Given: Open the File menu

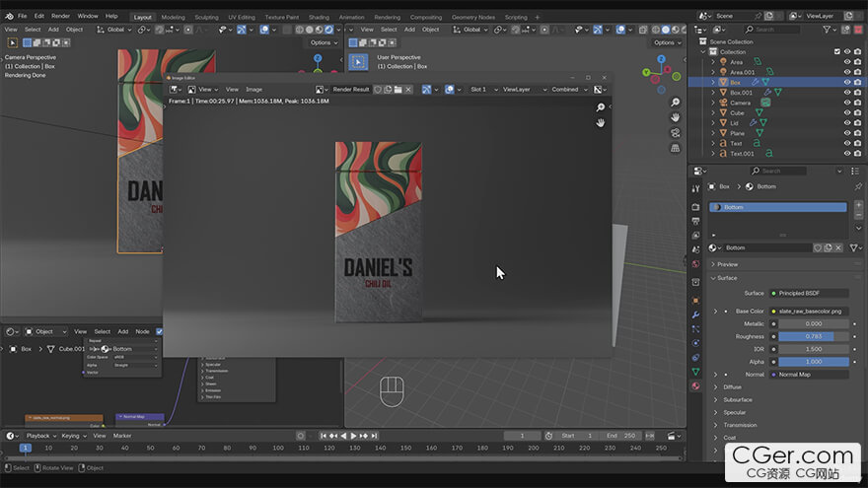Looking at the screenshot, I should point(22,16).
